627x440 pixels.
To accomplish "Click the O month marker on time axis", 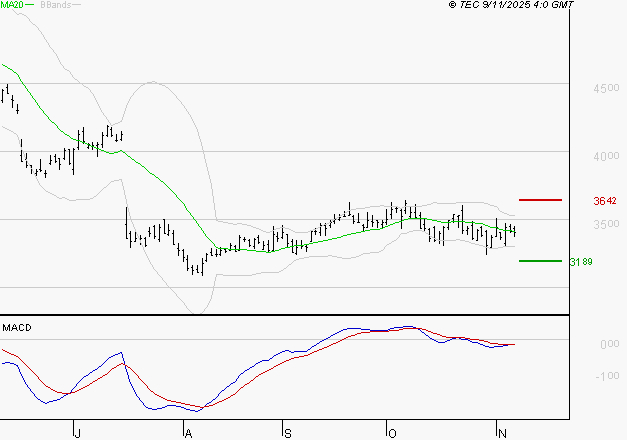I will 392,433.
